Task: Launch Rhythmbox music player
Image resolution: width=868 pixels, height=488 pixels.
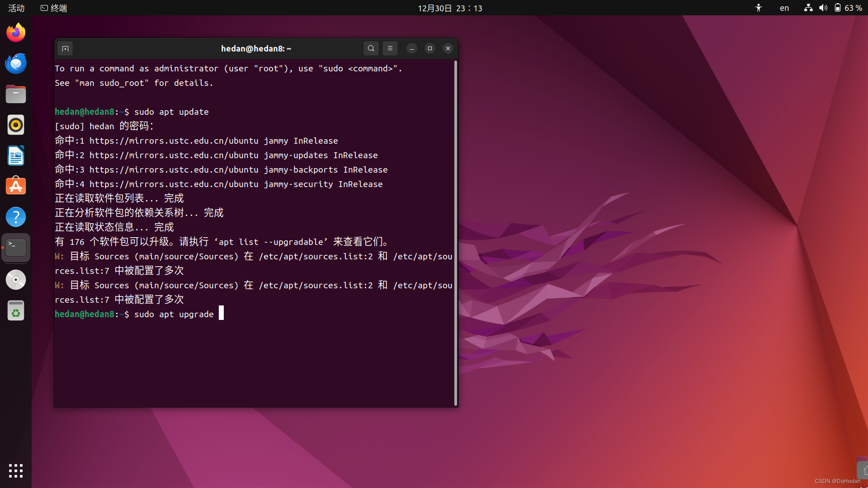Action: (16, 125)
